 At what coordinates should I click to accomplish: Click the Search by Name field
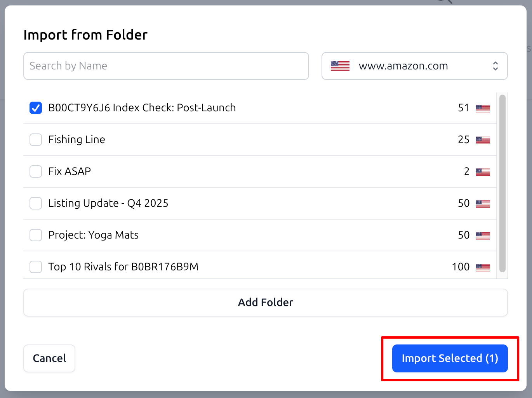pos(166,66)
